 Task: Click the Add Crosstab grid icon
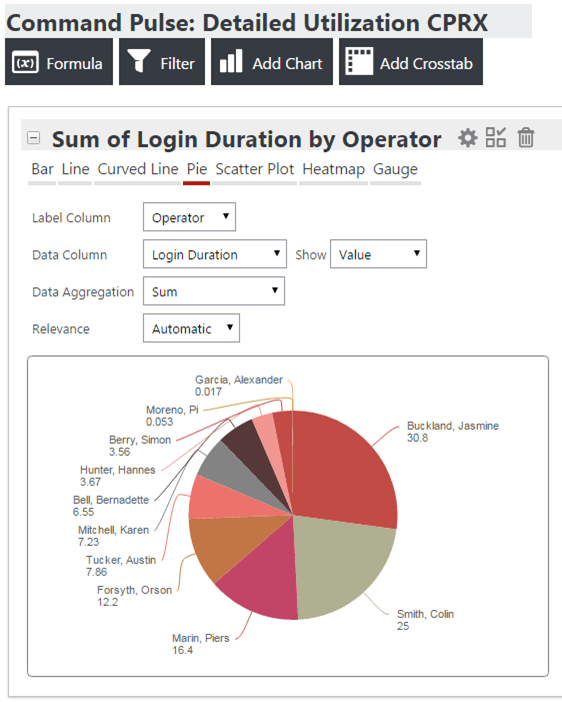tap(360, 61)
